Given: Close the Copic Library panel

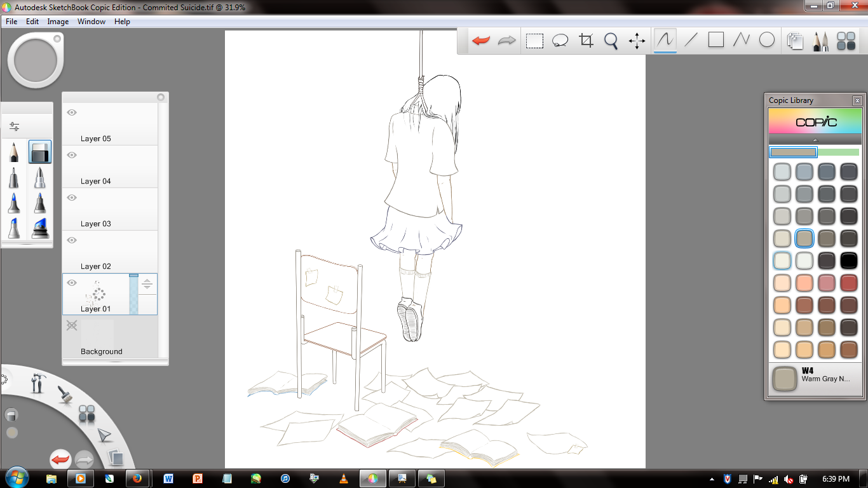Looking at the screenshot, I should 857,100.
